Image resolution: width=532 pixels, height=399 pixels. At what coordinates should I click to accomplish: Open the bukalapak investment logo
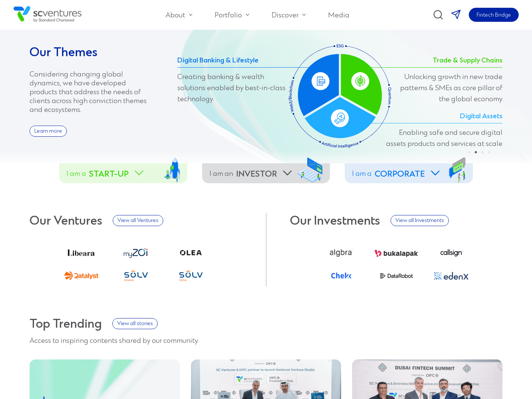(x=396, y=253)
